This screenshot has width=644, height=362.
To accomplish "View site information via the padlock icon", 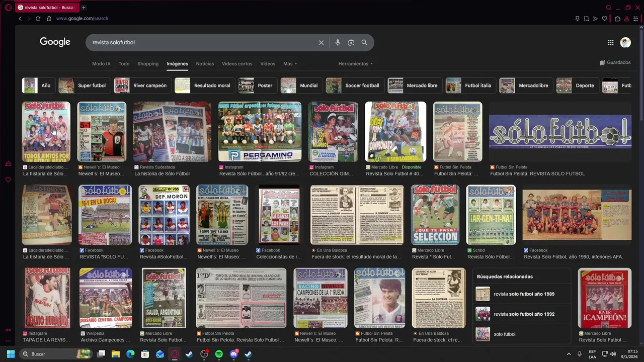I will 49,19.
